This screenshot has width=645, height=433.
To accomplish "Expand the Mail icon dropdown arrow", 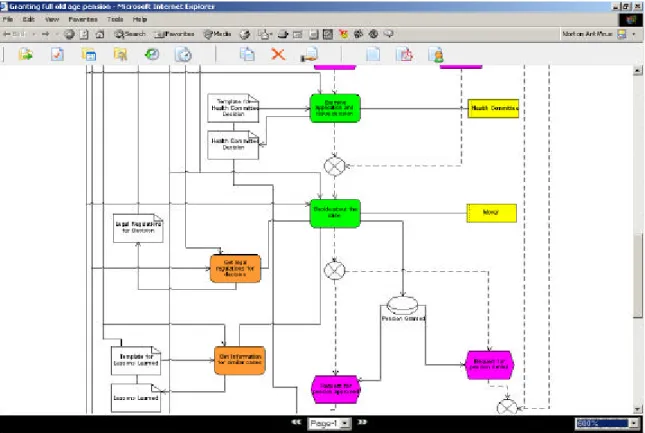I will [x=271, y=34].
